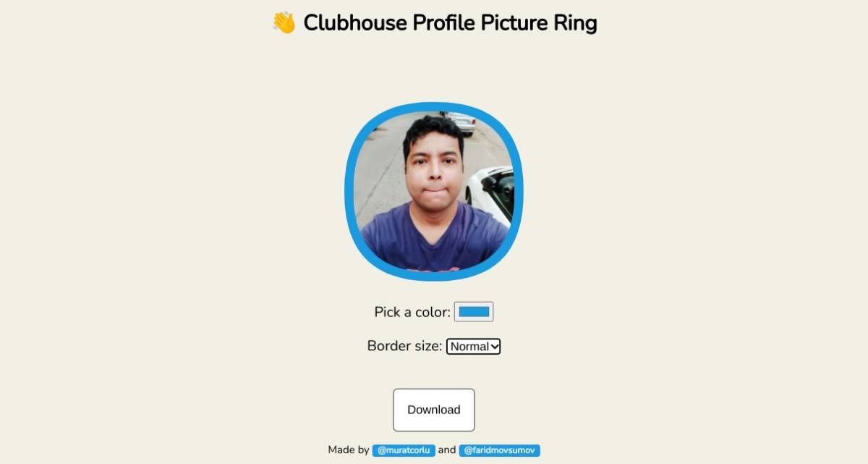Select the profile photo preview
The height and width of the screenshot is (464, 868).
pyautogui.click(x=434, y=192)
